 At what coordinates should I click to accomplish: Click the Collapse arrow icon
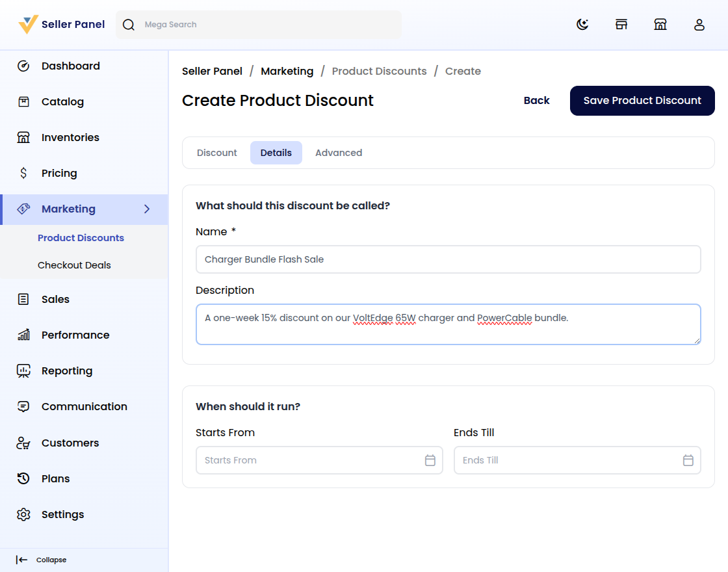tap(21, 560)
